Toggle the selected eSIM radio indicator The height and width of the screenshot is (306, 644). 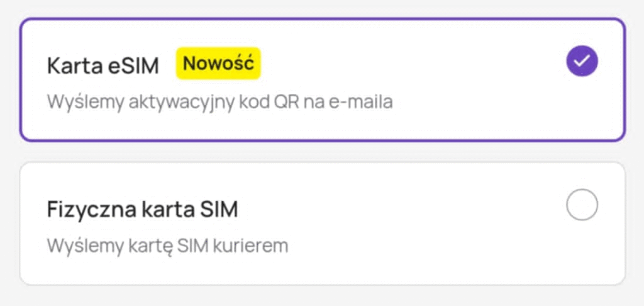(x=582, y=61)
